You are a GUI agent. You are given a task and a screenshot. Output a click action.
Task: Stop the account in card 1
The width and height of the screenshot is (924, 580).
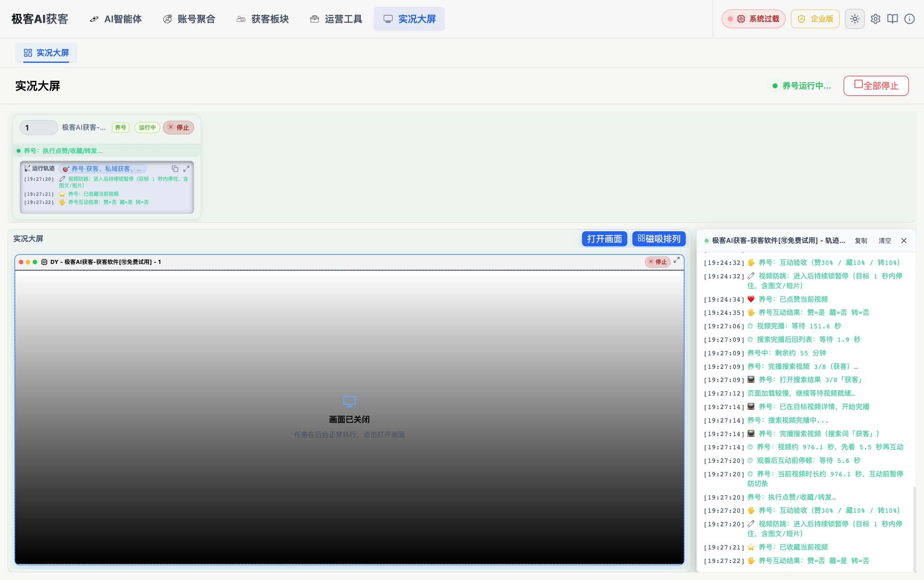coord(179,127)
